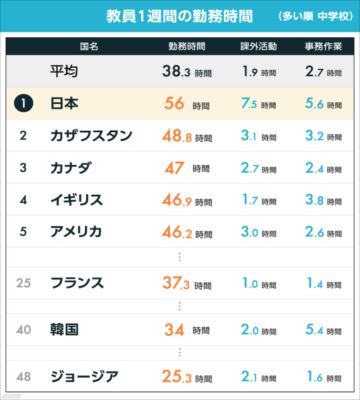
Task: Click the 勤務時間 column header
Action: coord(187,46)
